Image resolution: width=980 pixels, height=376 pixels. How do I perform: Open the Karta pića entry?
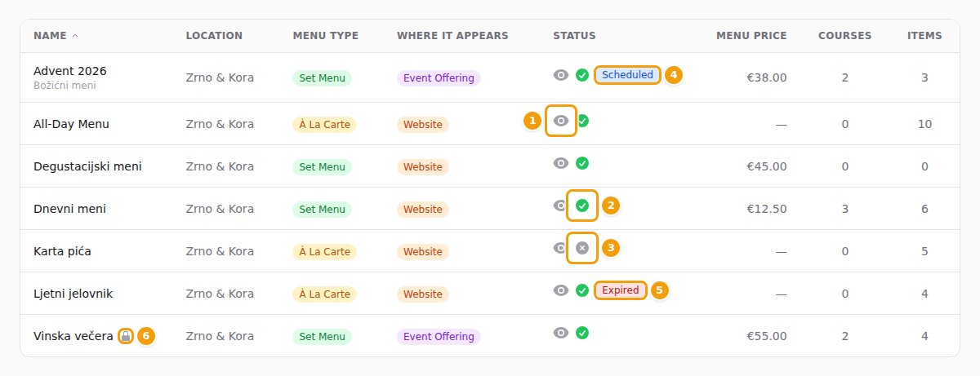coord(62,251)
